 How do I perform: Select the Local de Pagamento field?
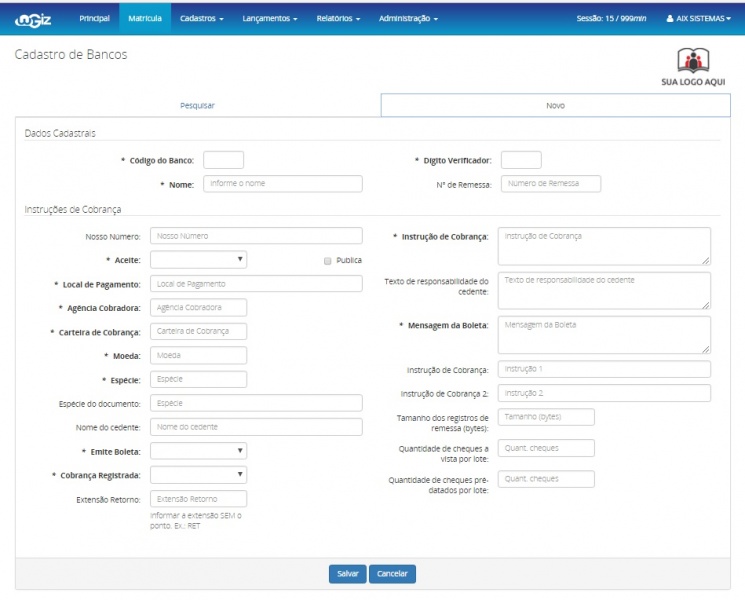[255, 284]
